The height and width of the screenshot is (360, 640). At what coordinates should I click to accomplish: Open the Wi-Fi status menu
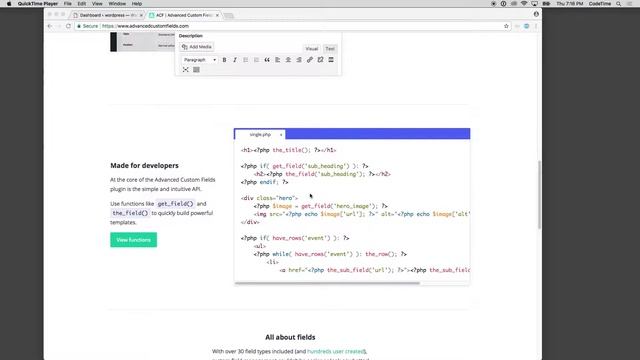(524, 4)
